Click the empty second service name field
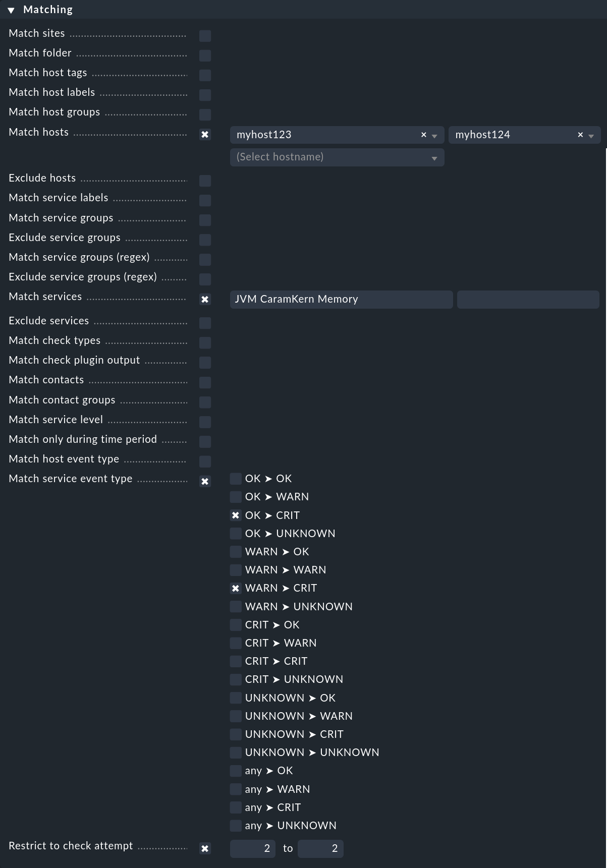The image size is (607, 868). pyautogui.click(x=528, y=299)
